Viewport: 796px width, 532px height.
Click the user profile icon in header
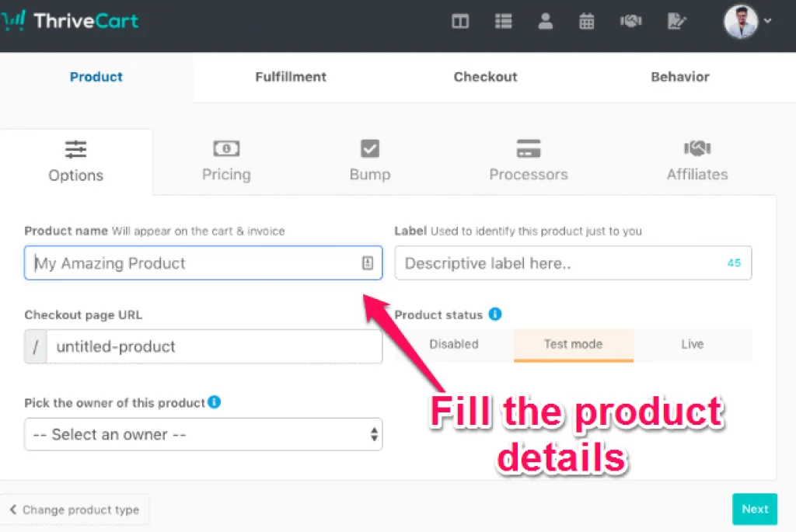point(546,22)
